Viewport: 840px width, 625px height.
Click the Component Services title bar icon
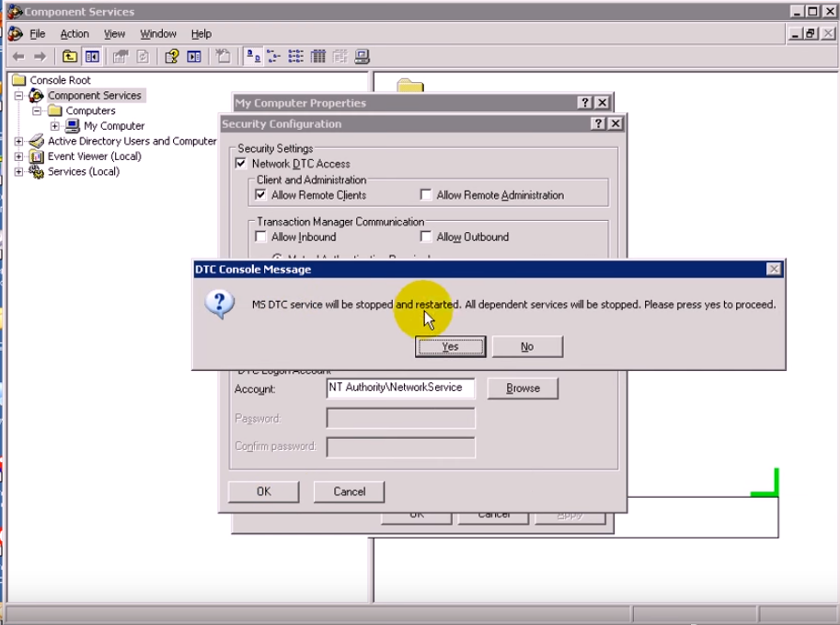tap(15, 11)
